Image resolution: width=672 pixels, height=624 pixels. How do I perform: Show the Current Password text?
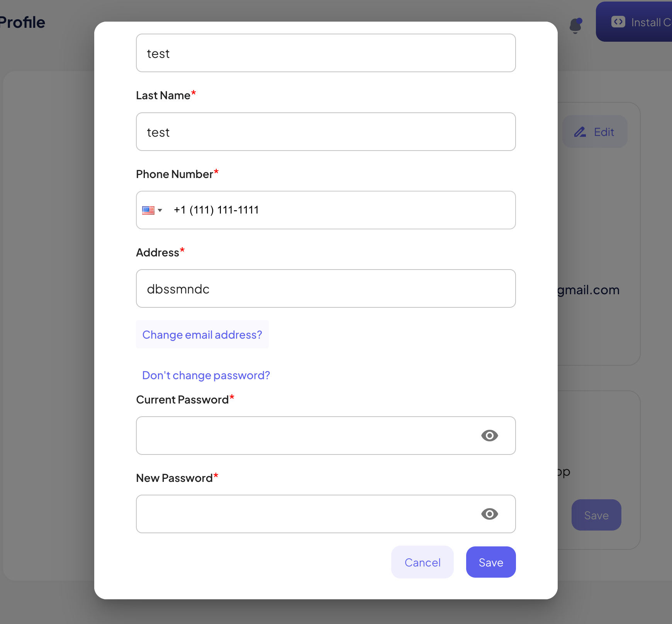(489, 436)
